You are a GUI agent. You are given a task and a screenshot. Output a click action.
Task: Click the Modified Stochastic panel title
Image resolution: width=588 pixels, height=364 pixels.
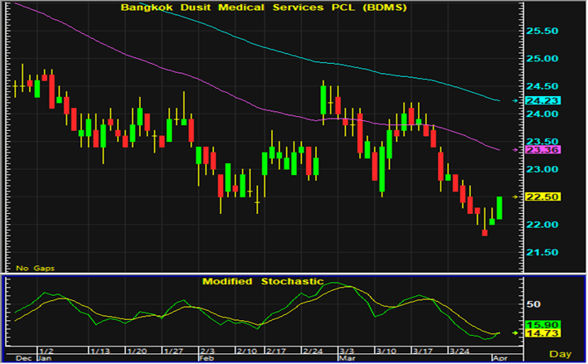[x=263, y=282]
